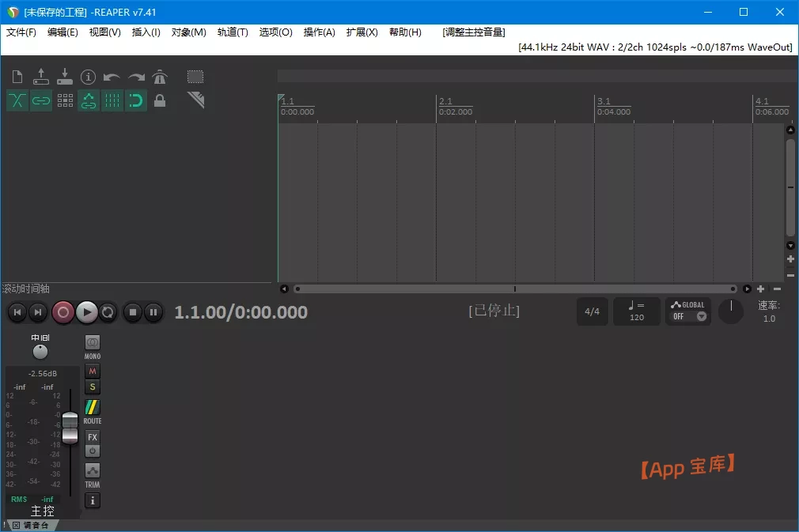Image resolution: width=799 pixels, height=532 pixels.
Task: Open the 插入(I) menu
Action: [x=146, y=32]
